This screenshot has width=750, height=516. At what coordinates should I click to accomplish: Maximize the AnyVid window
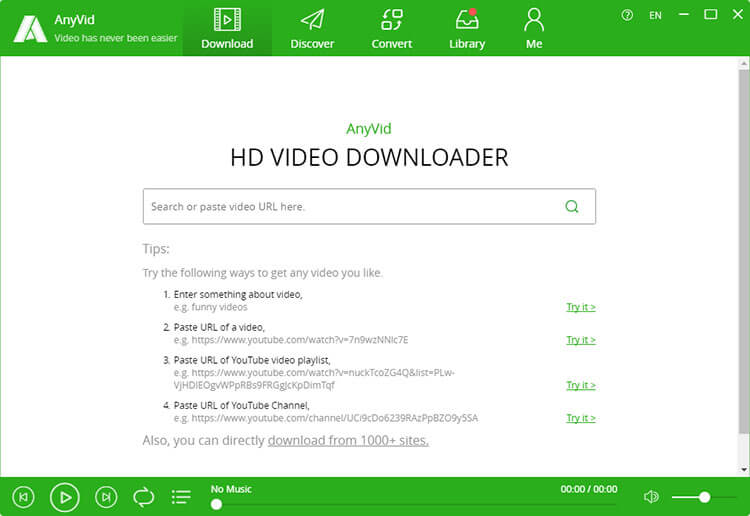711,15
